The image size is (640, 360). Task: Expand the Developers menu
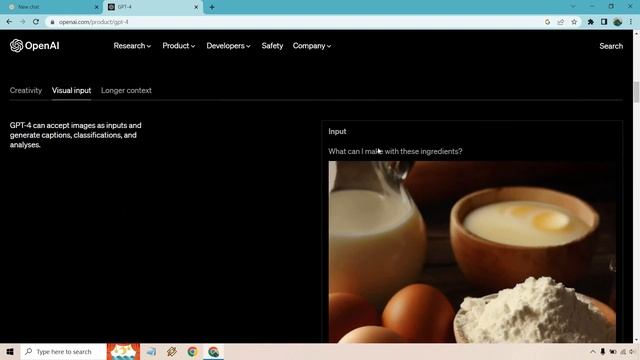[x=228, y=46]
